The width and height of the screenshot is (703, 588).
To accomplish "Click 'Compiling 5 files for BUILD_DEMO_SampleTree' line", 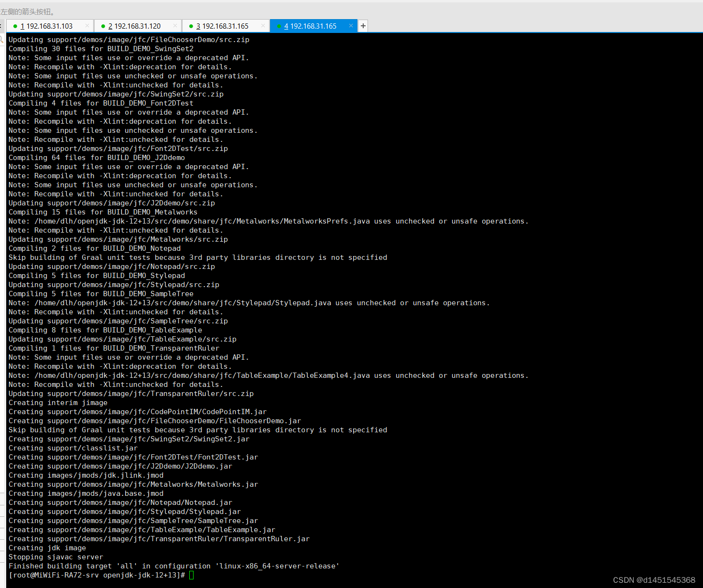I will tap(101, 294).
